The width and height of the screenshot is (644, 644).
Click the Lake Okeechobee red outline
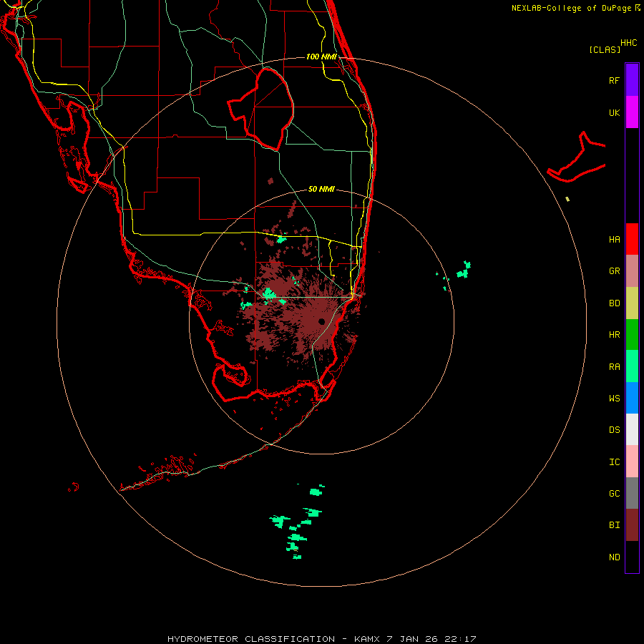[x=260, y=109]
